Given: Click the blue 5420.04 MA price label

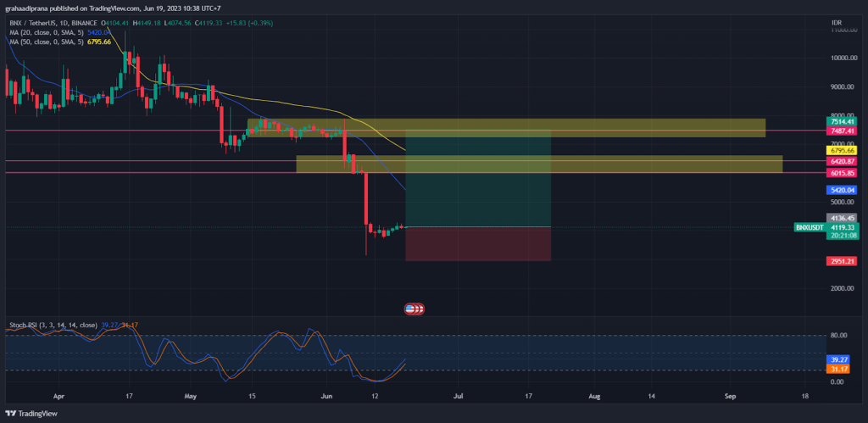Looking at the screenshot, I should 842,190.
